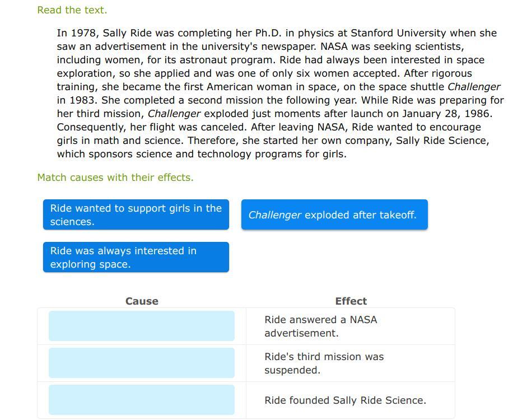Click 'In 1978, Sally Ride' at passage start
Viewport: 513px width, 420px height.
[x=104, y=33]
